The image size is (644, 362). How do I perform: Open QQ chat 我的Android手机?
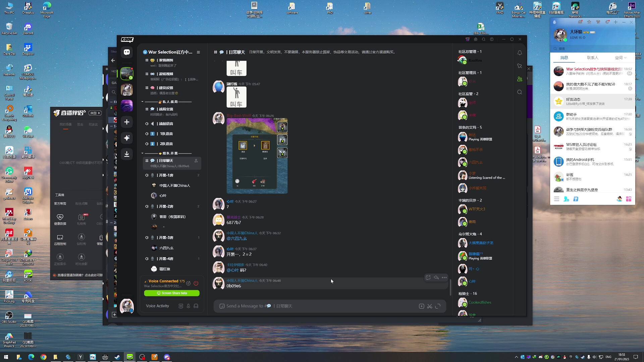[x=593, y=162]
